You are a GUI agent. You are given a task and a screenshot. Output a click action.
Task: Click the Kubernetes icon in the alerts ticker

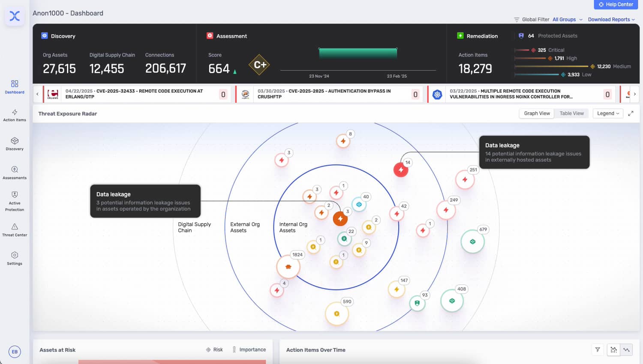click(437, 94)
